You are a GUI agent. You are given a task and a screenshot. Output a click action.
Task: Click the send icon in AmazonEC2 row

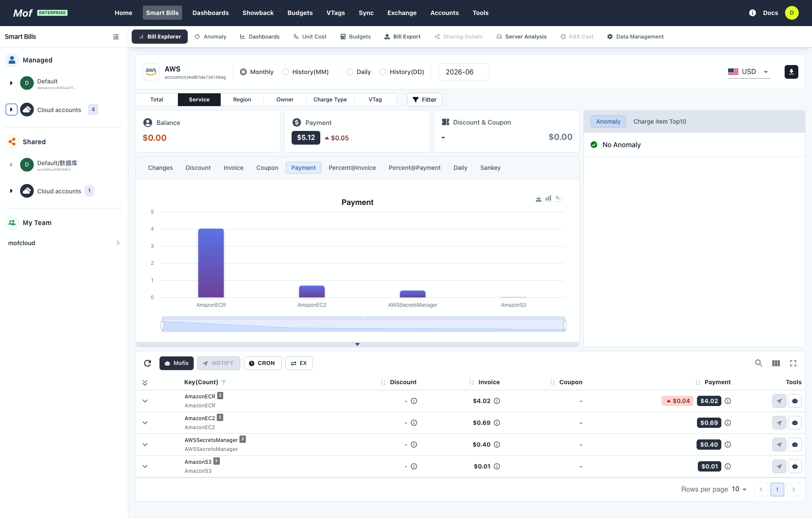pyautogui.click(x=779, y=423)
